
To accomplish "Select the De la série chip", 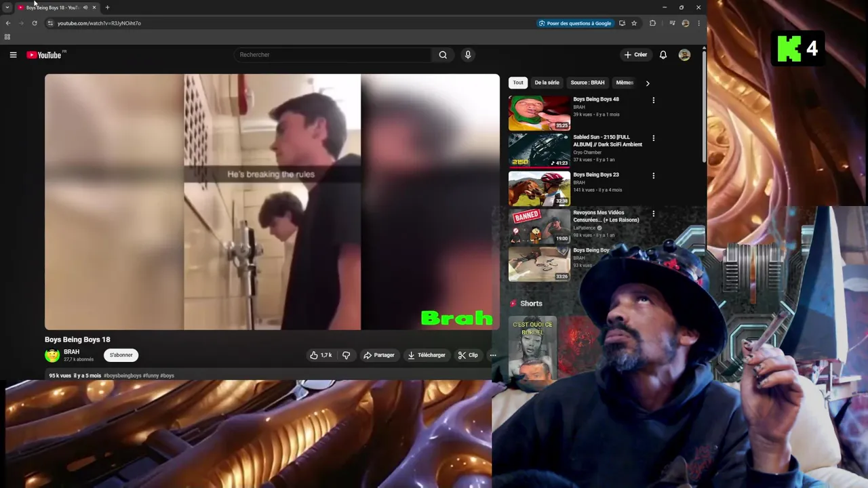I will tap(547, 83).
